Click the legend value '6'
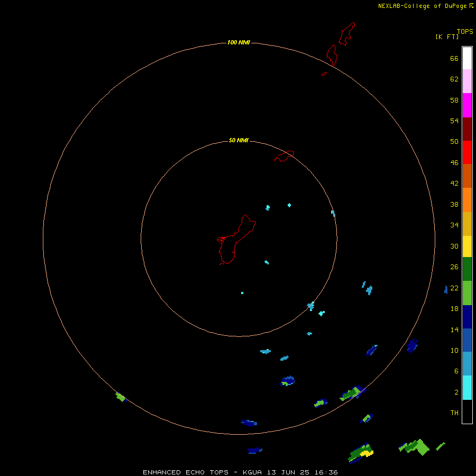This screenshot has width=476, height=476. click(456, 371)
